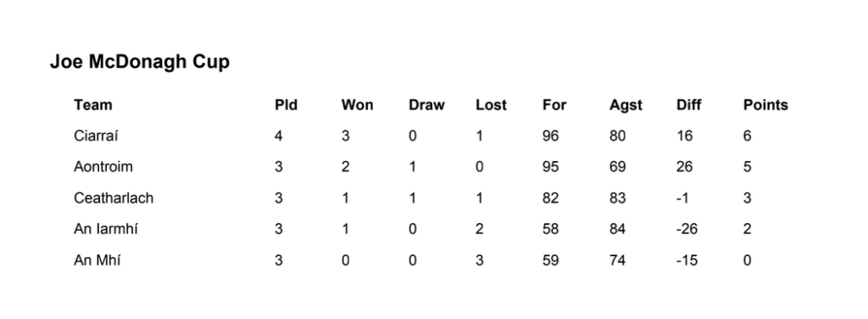Viewport: 868px width, 319px height.
Task: Click the Diff column header
Action: click(x=688, y=104)
